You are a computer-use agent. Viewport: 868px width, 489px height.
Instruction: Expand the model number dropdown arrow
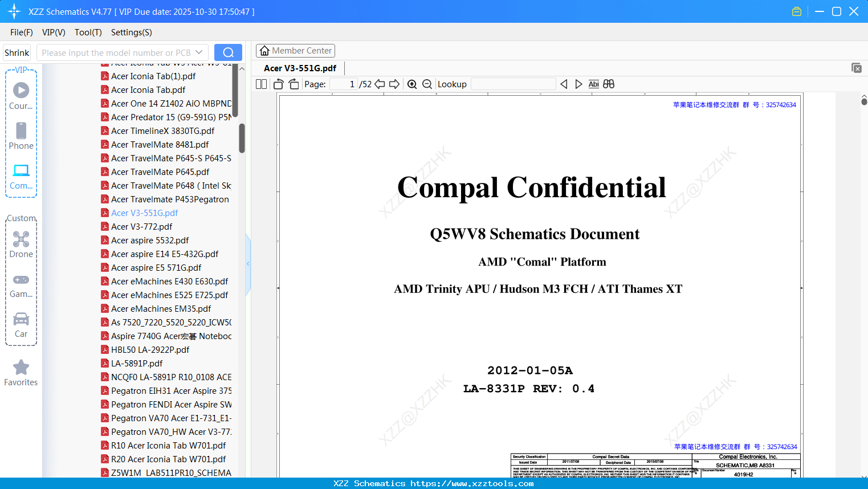pyautogui.click(x=199, y=52)
